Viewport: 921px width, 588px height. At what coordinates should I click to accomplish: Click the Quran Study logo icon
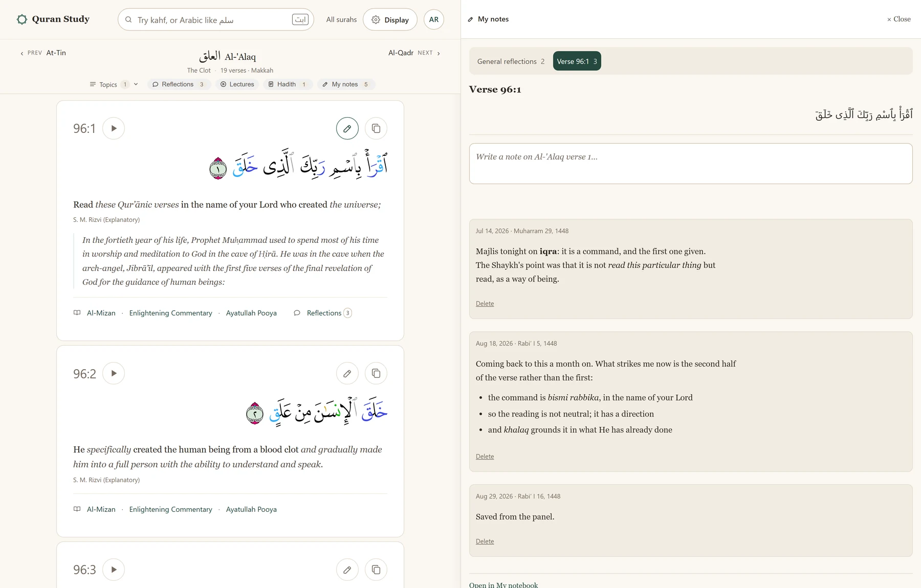point(21,19)
